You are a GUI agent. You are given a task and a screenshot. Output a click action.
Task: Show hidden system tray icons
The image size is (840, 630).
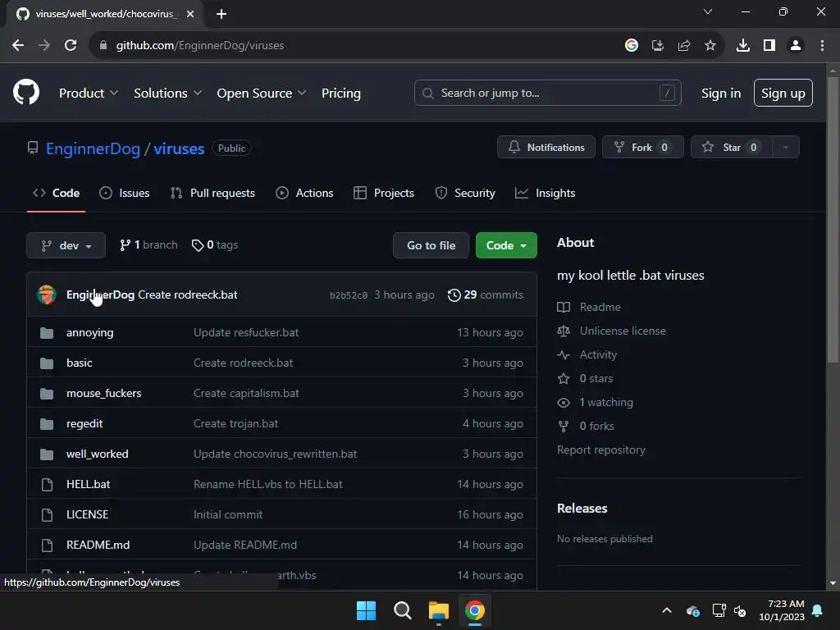click(666, 610)
